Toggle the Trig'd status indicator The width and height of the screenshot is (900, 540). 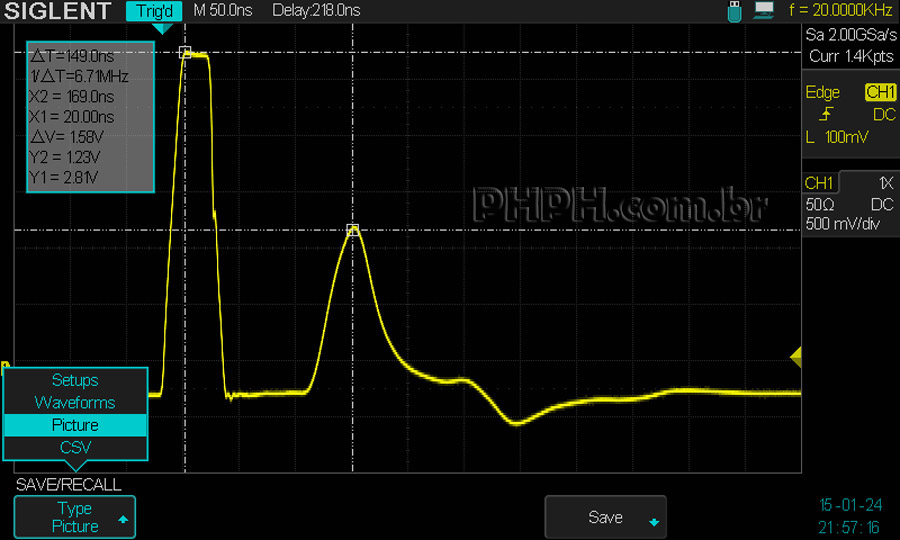coord(154,11)
